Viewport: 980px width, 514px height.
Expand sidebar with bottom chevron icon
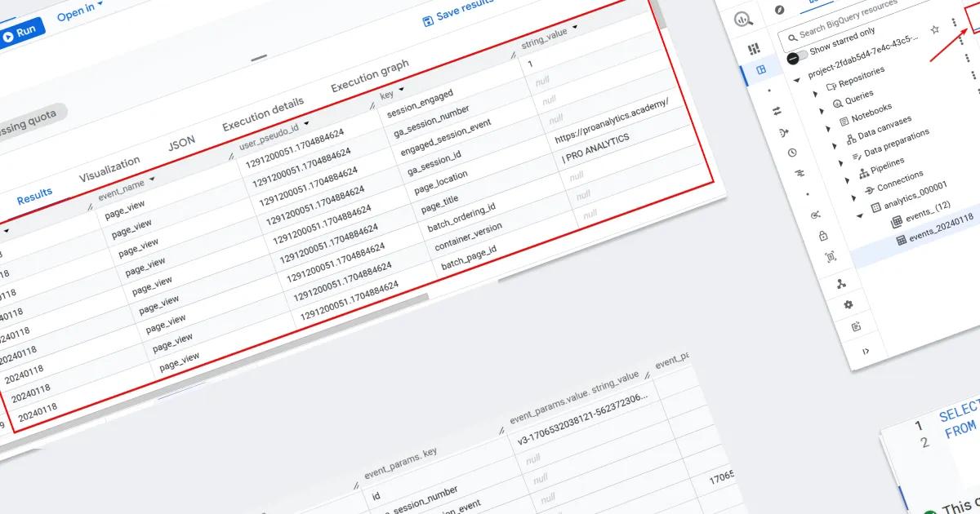(x=865, y=351)
